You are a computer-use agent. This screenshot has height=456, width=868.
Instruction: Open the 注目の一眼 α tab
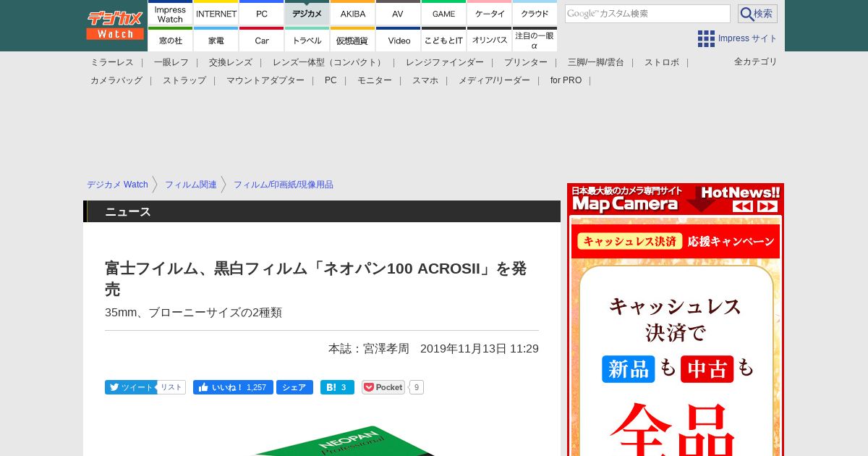(x=535, y=40)
